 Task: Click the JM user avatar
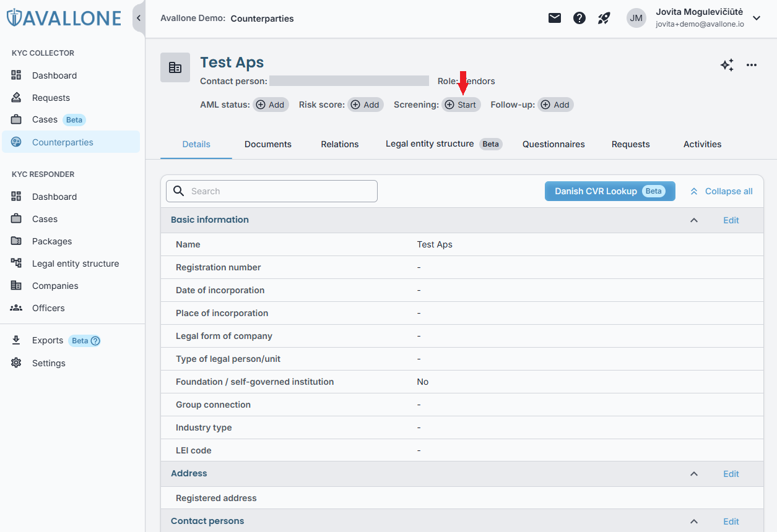[x=636, y=18]
